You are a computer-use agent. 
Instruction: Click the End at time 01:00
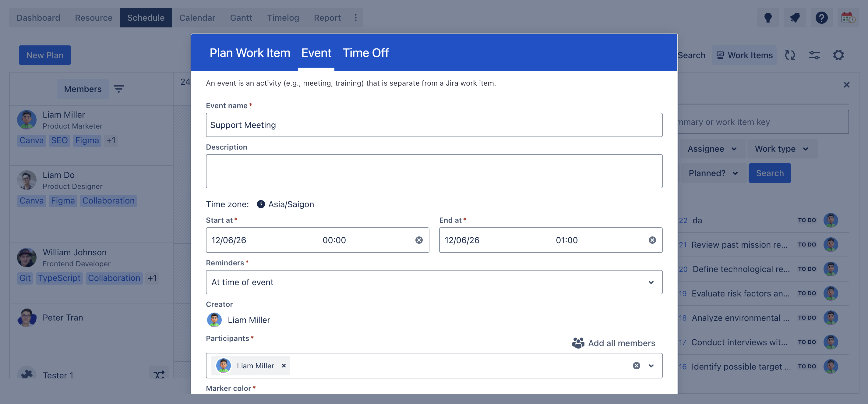567,240
